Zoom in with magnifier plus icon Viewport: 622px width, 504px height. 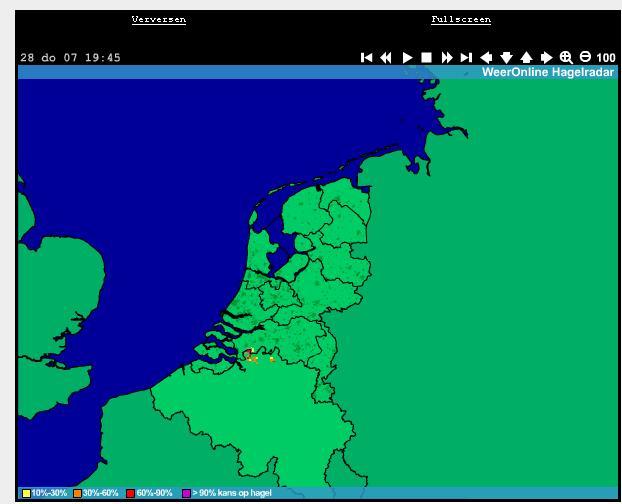coord(566,57)
